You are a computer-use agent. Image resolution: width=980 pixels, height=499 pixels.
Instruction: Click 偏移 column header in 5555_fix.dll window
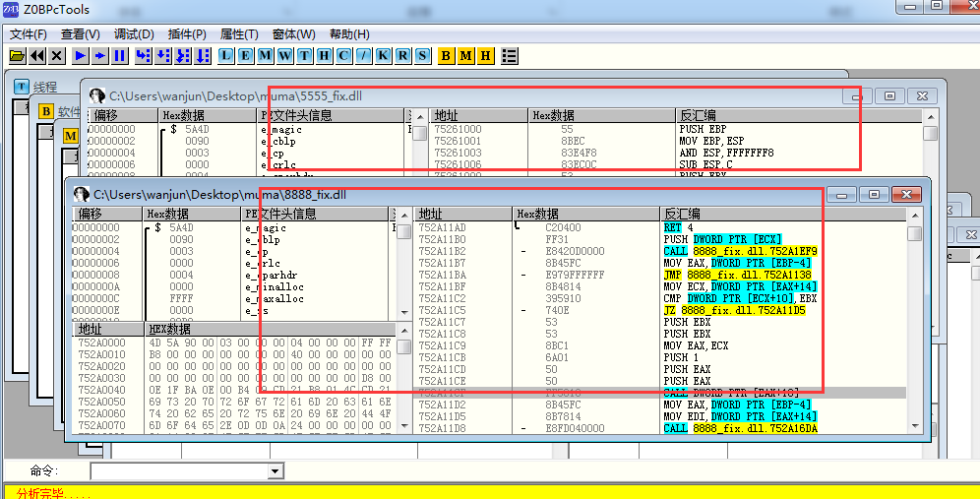[123, 116]
